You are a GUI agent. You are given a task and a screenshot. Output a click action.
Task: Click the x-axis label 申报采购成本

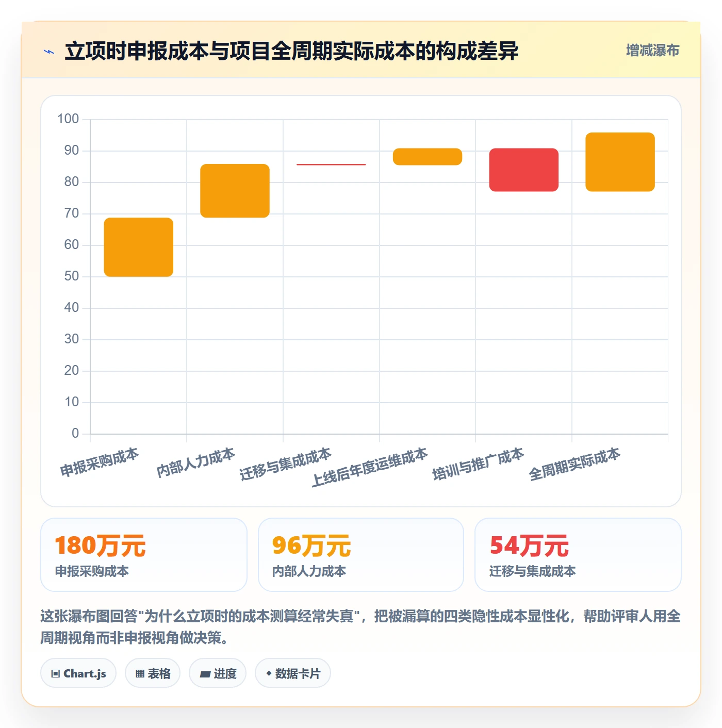100,462
